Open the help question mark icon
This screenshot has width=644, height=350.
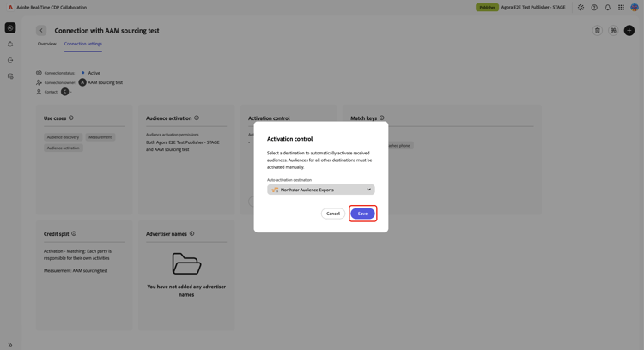point(594,8)
